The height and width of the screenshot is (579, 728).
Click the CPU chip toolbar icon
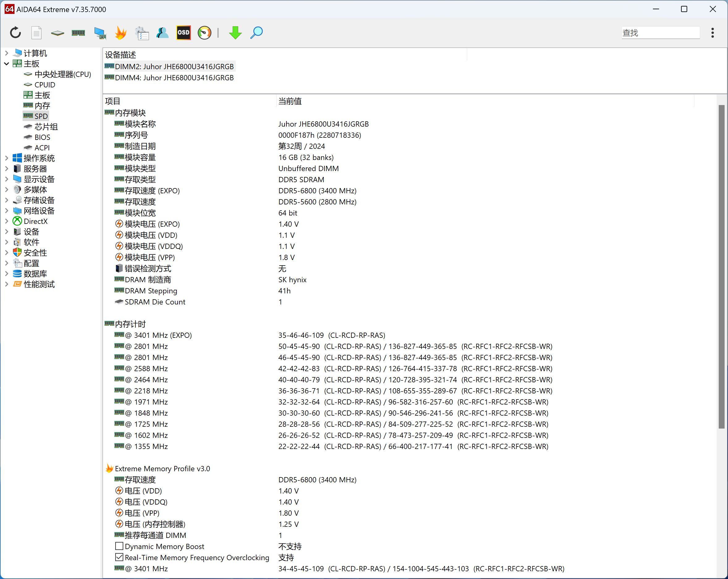(x=57, y=33)
